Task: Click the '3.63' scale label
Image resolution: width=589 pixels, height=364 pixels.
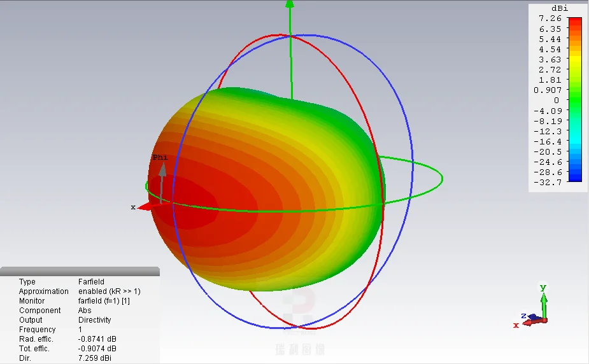Action: point(550,60)
